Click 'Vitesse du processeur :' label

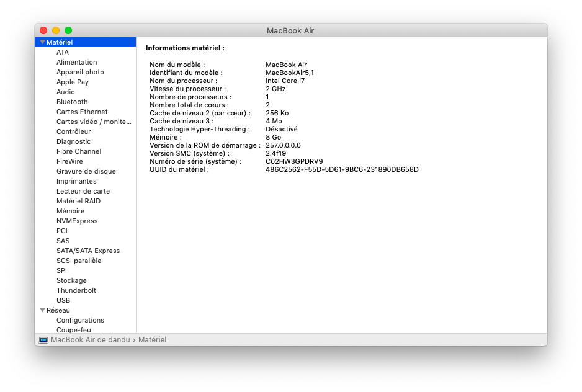pos(187,89)
